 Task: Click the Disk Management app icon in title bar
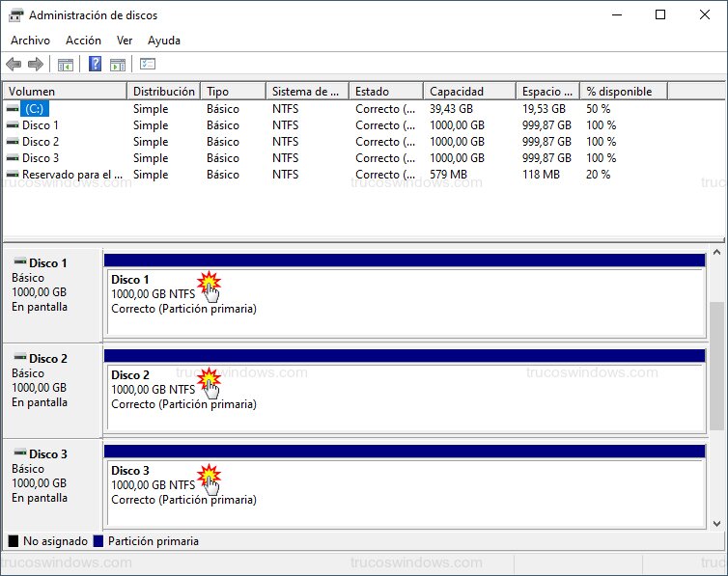point(16,15)
